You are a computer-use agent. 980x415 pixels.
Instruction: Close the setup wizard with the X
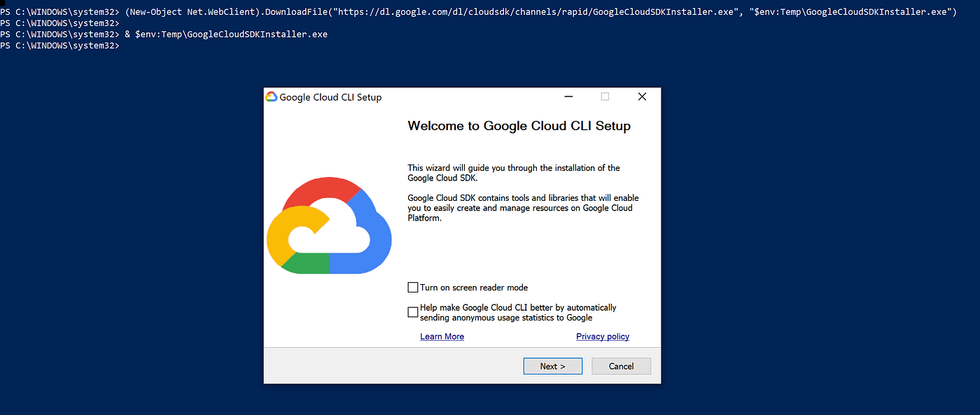(642, 97)
